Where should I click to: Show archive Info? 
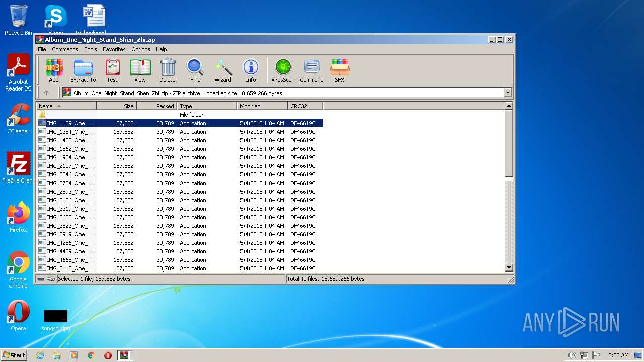(251, 70)
